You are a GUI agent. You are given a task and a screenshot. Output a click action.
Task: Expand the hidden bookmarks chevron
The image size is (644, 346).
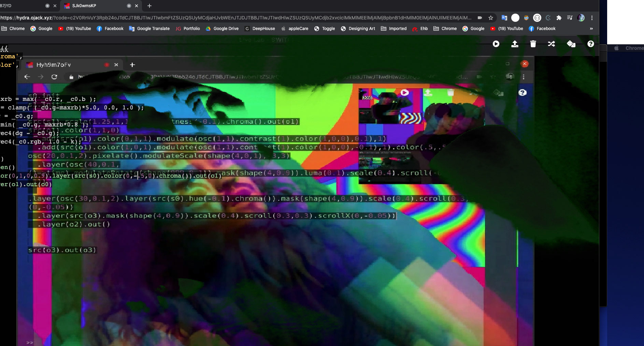point(591,29)
